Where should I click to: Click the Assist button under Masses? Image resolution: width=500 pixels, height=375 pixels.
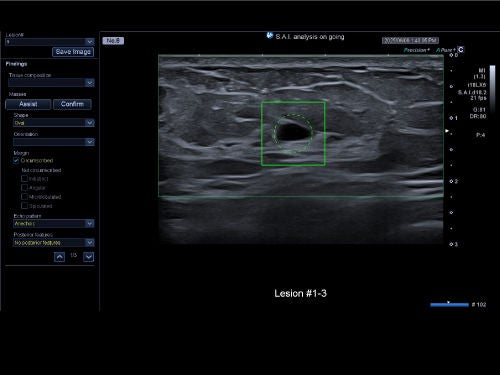28,104
